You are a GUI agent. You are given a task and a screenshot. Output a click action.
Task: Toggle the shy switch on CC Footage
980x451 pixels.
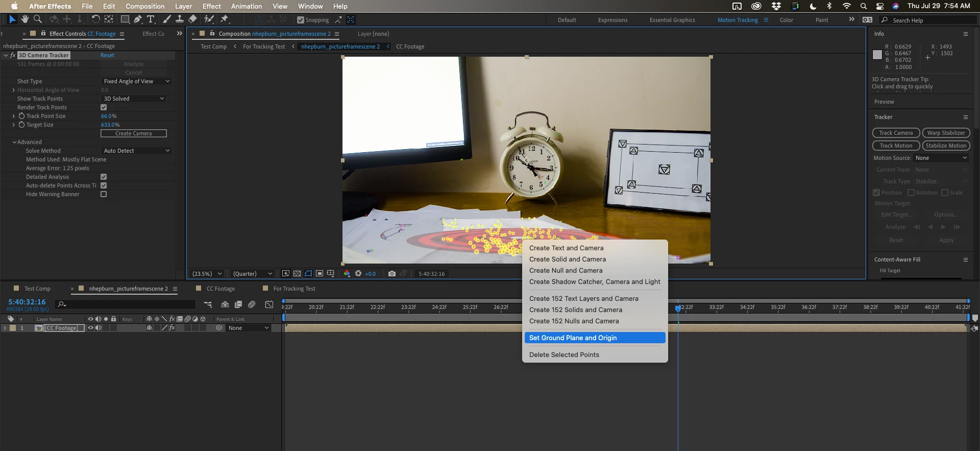point(150,328)
